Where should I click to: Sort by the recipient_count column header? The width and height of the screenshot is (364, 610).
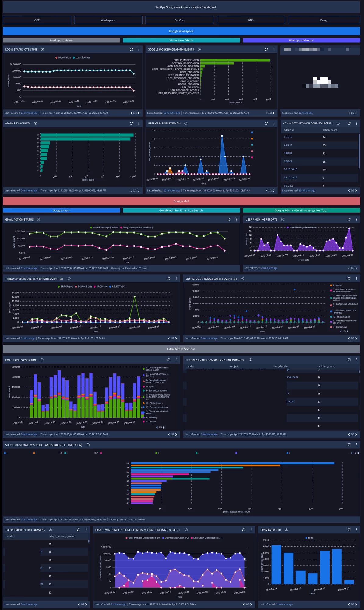tap(326, 366)
